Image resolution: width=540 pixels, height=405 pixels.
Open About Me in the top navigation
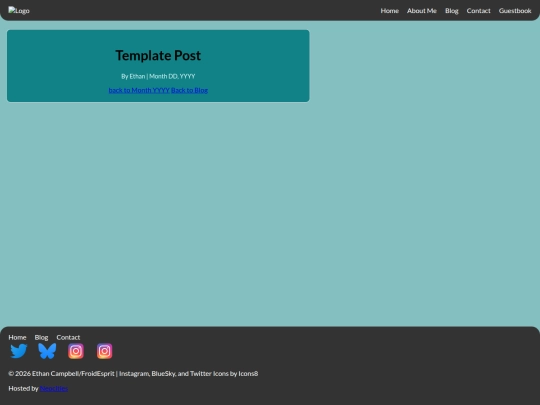pos(422,11)
